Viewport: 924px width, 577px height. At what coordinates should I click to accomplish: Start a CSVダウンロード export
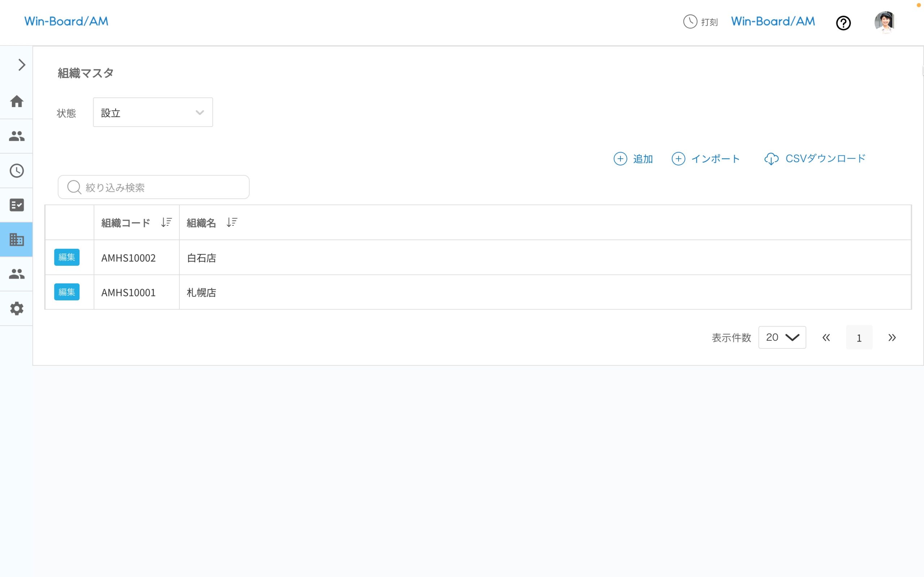(x=815, y=159)
